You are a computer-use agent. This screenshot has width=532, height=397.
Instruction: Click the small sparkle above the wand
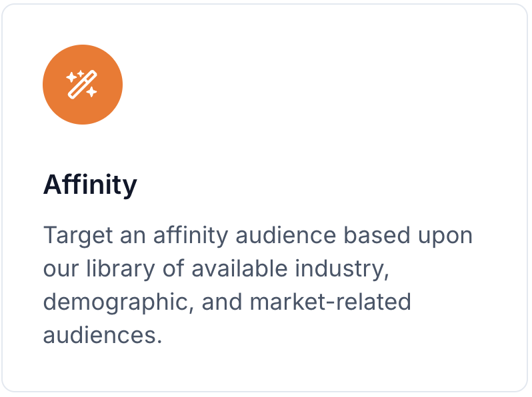pos(81,73)
